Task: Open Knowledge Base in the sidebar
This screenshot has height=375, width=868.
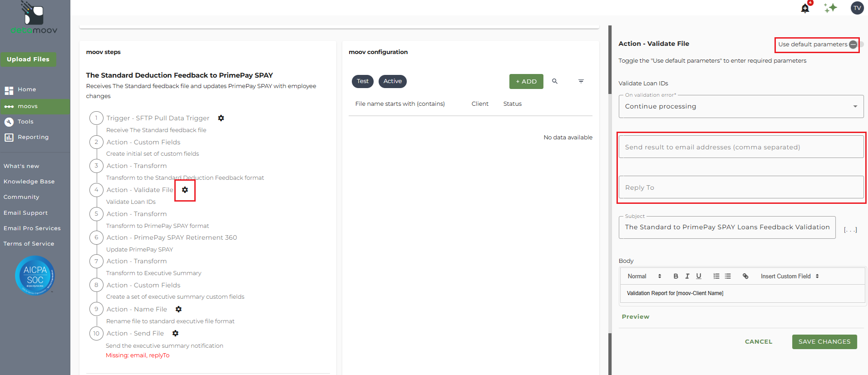Action: 29,182
